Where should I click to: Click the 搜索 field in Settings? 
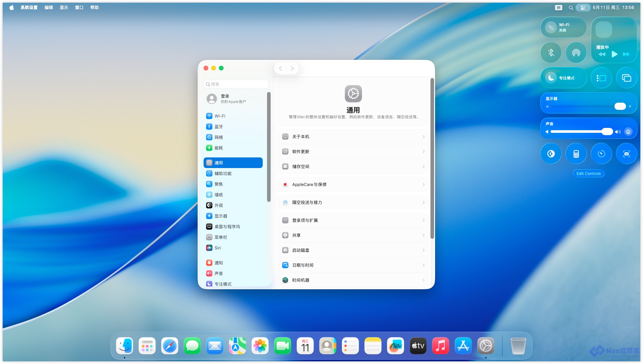point(236,84)
